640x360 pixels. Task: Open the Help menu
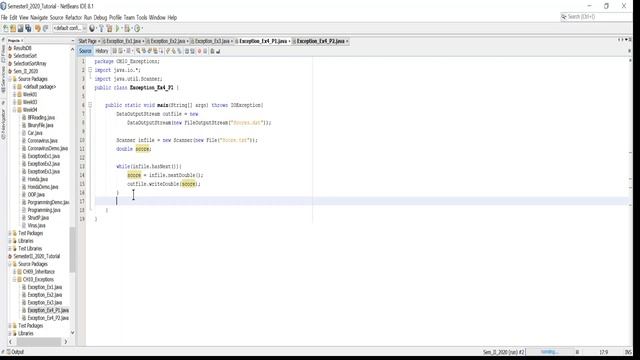pyautogui.click(x=172, y=18)
